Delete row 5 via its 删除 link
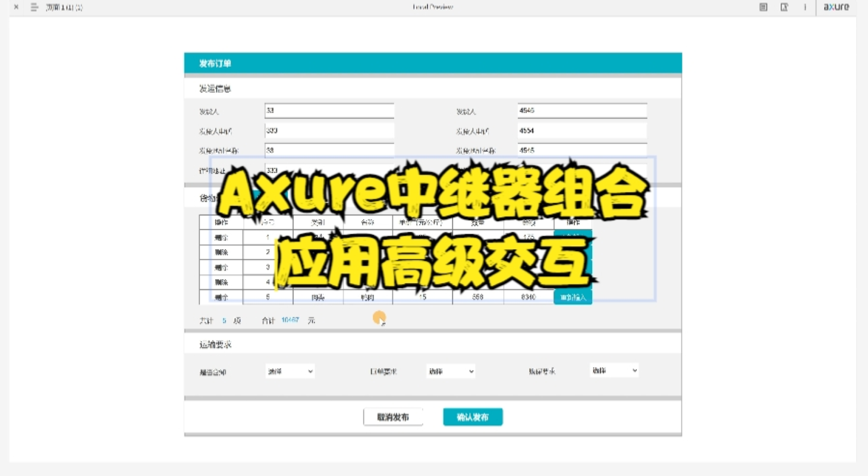This screenshot has height=476, width=868. pos(221,297)
